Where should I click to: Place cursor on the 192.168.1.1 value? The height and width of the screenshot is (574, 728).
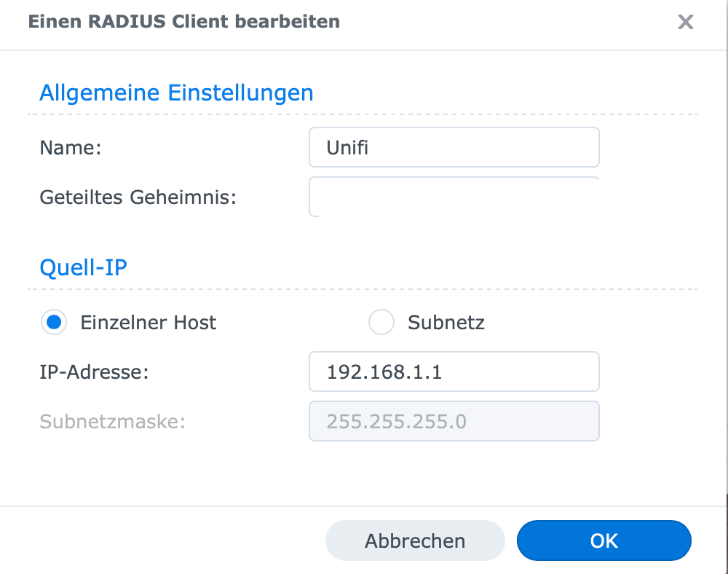tap(384, 372)
